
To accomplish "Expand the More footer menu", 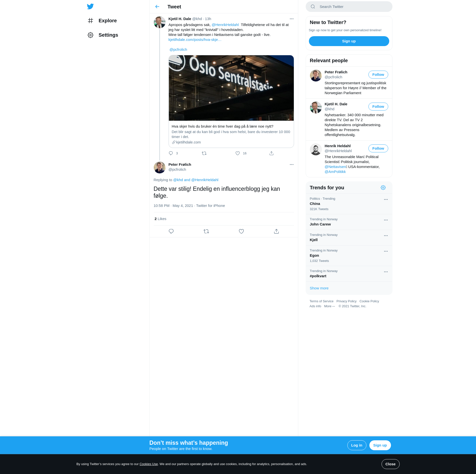I will (x=329, y=306).
